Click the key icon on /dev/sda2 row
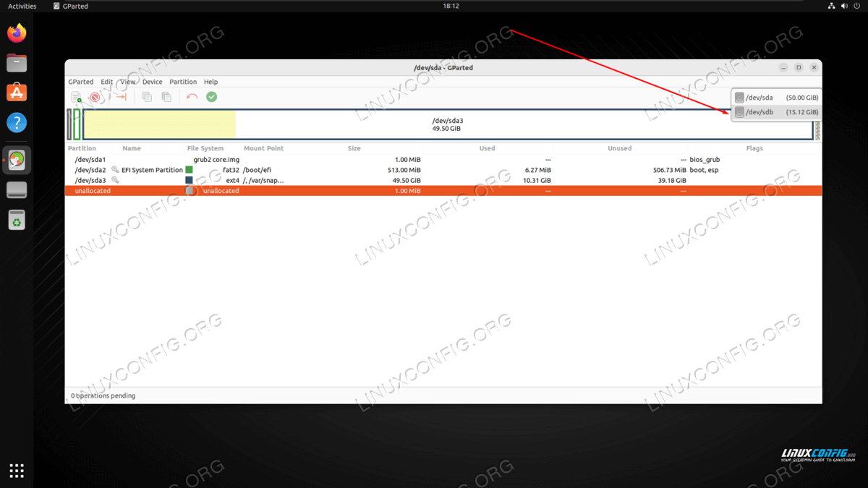The width and height of the screenshot is (868, 488). coord(115,170)
